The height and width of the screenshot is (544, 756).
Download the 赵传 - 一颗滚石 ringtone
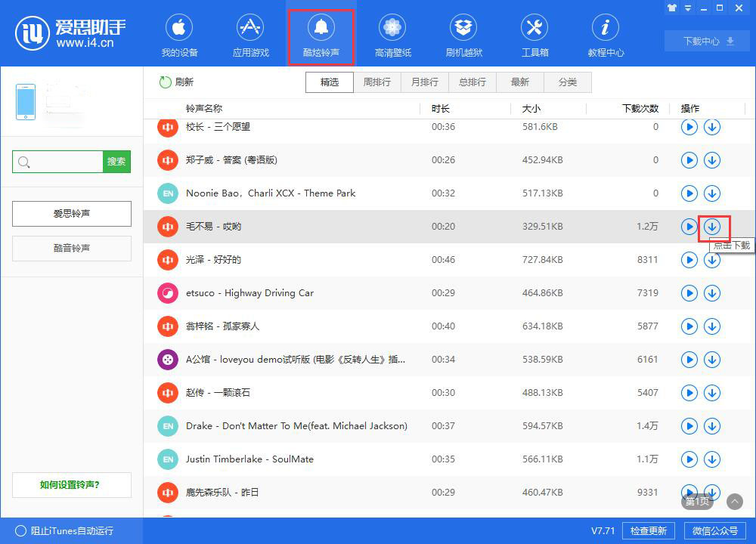pos(711,392)
